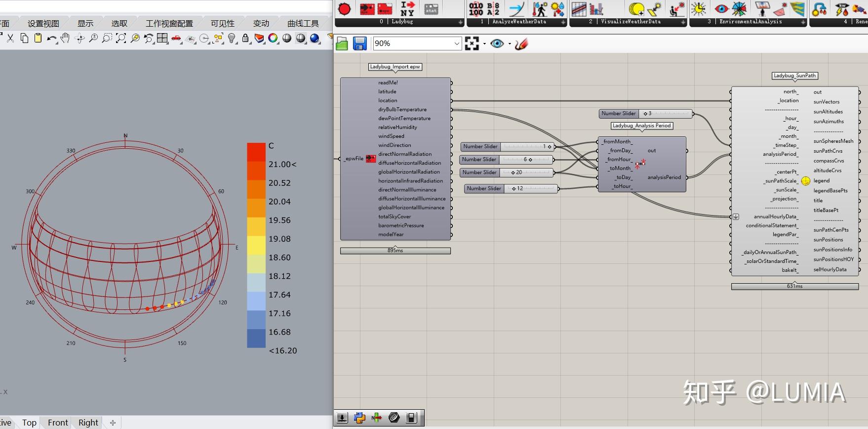Click the Python script component icon

coord(359,418)
